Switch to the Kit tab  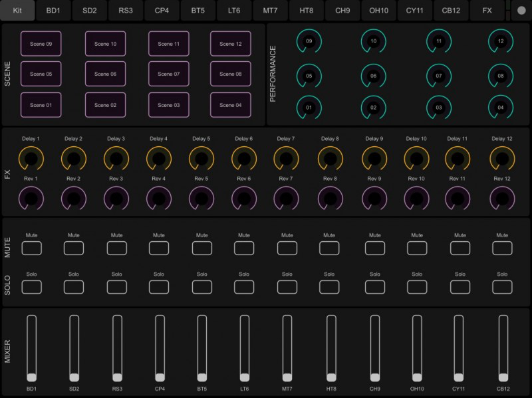17,11
